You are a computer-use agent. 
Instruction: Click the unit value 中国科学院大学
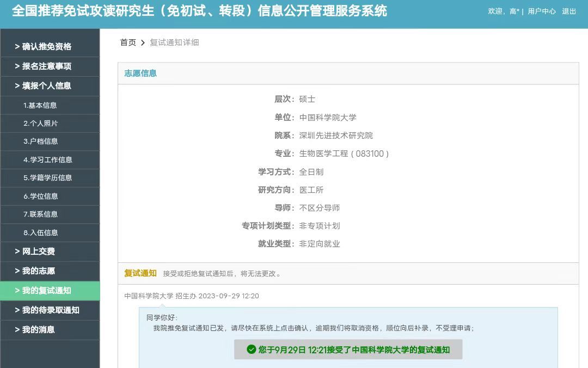pyautogui.click(x=328, y=118)
